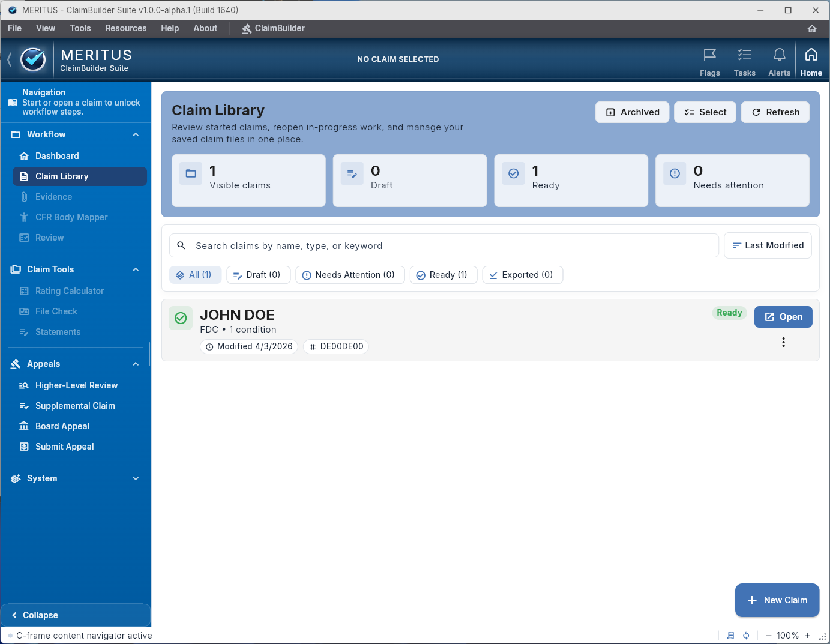Open the Rating Calculator tool

[70, 290]
